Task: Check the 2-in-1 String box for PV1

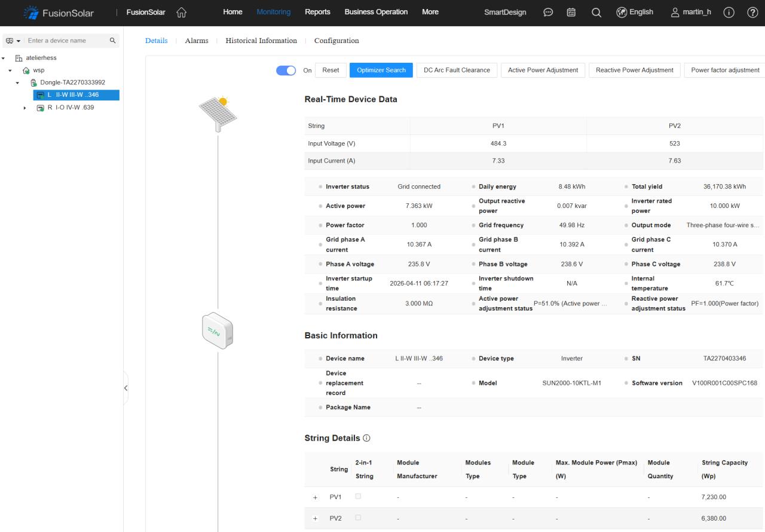Action: (358, 497)
